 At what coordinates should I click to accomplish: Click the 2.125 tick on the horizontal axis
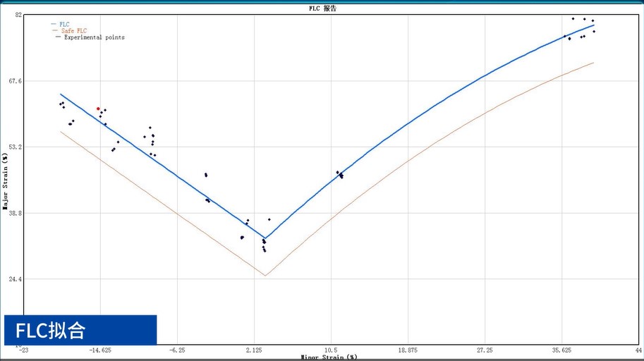(x=254, y=350)
